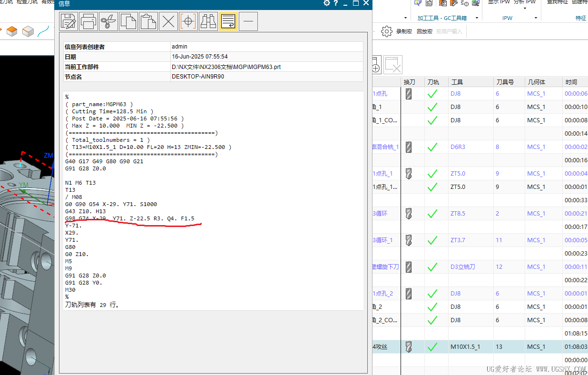Click the orange shaded cube icon
Image resolution: width=588 pixels, height=375 pixels.
12,32
